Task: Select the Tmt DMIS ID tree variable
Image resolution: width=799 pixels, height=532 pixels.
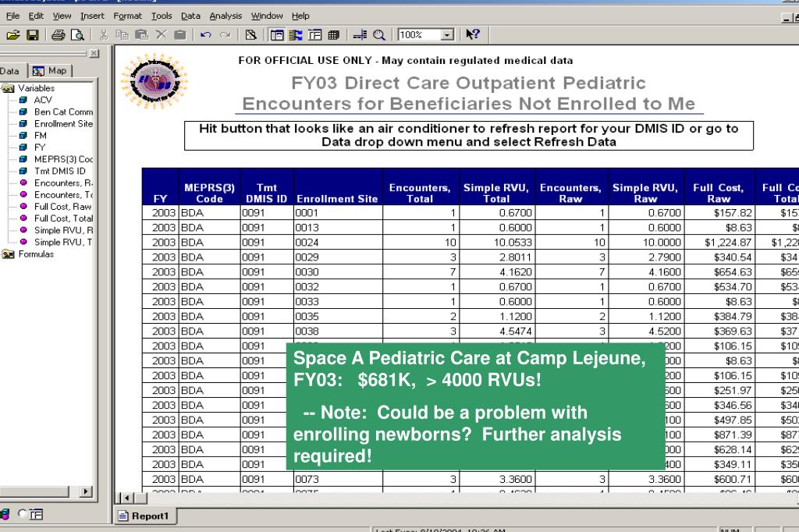Action: [59, 171]
